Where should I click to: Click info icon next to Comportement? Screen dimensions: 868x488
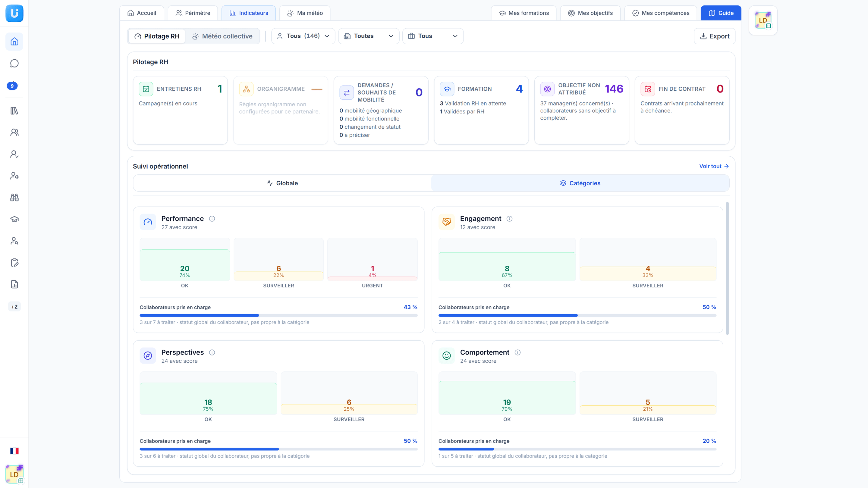(517, 352)
